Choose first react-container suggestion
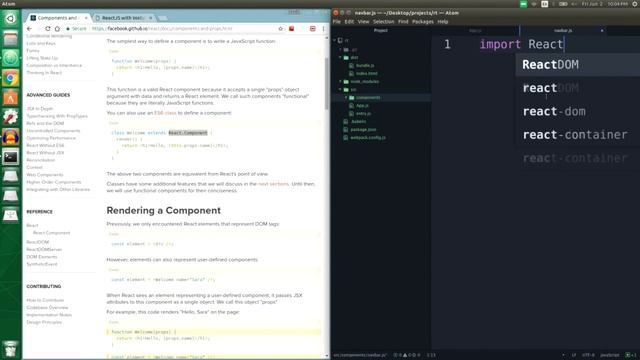640x360 pixels. pos(577,135)
